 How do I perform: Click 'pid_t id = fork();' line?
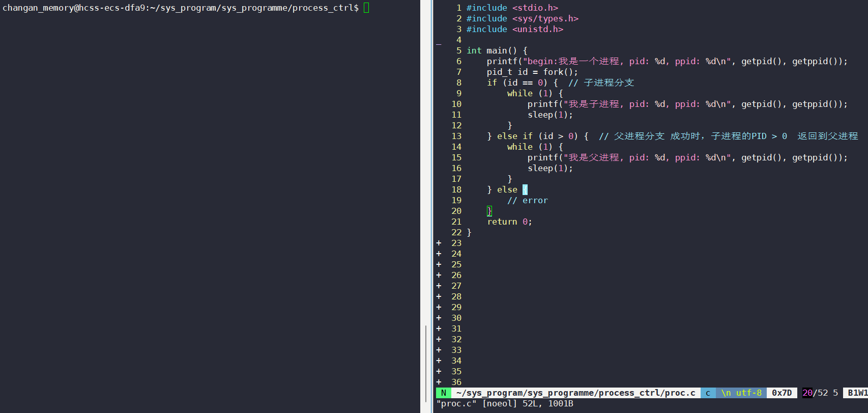click(532, 72)
